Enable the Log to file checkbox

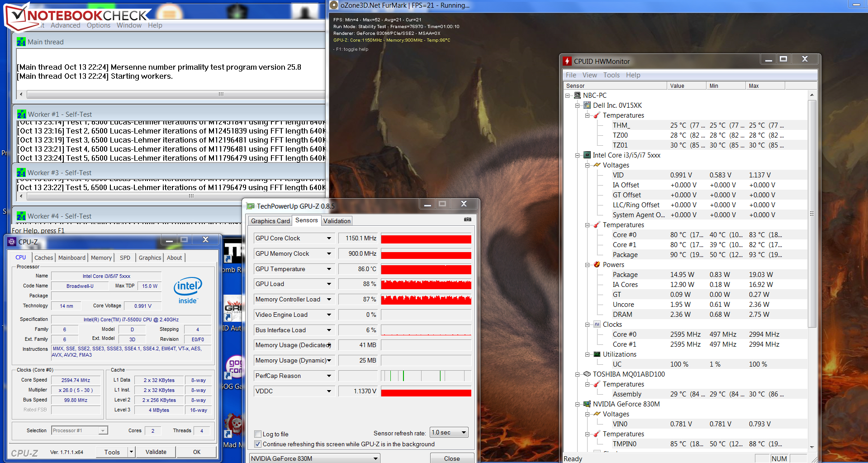pyautogui.click(x=258, y=434)
